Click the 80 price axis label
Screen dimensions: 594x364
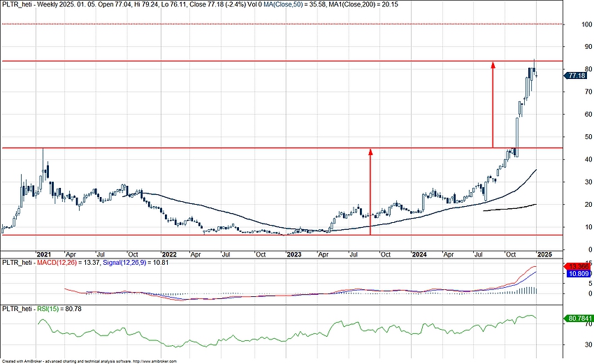pos(588,69)
